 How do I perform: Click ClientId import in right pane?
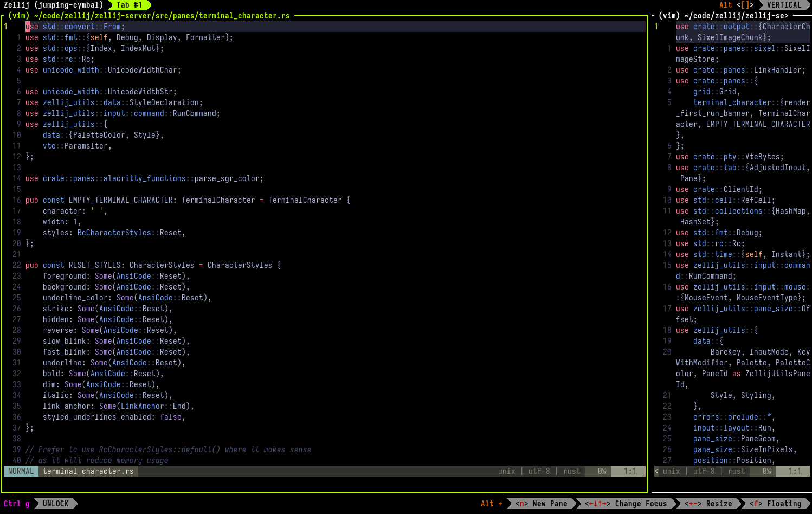[741, 189]
